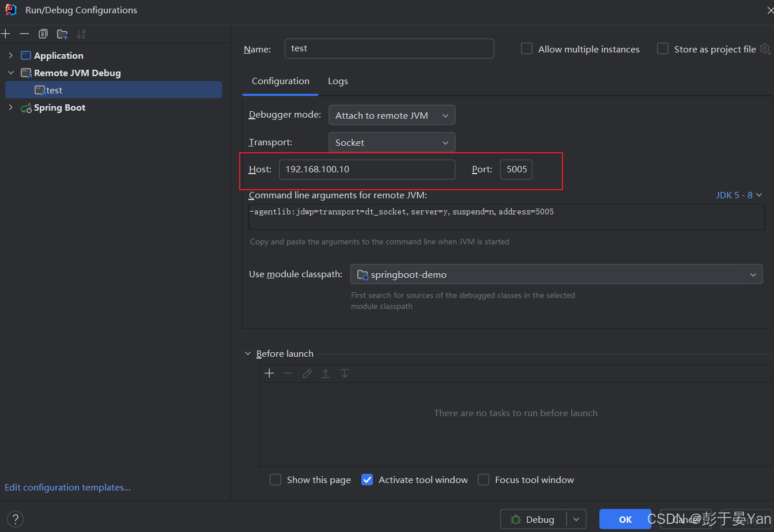Check the Show this page option

point(275,480)
